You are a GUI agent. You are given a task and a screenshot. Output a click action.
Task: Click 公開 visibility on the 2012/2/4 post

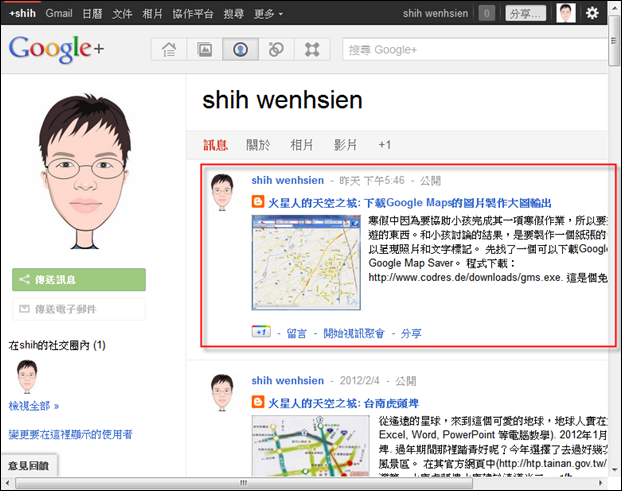point(405,381)
